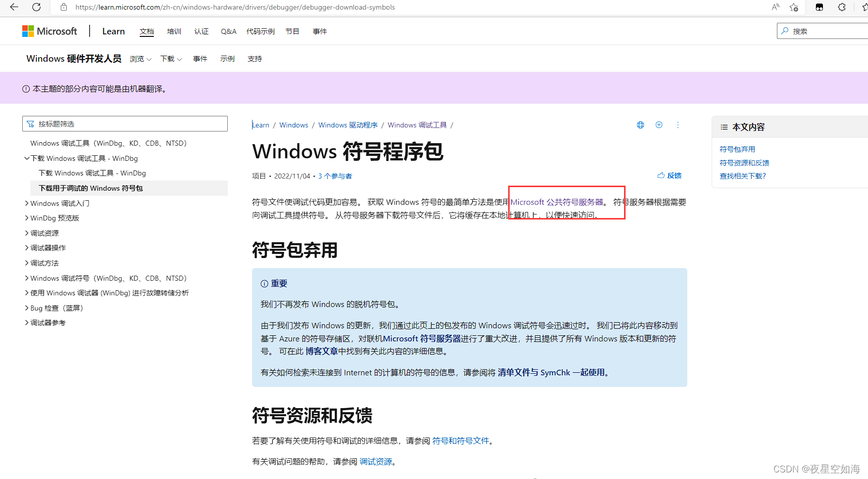The height and width of the screenshot is (479, 868).
Task: Expand the Windows 调试入门 tree section
Action: 27,203
